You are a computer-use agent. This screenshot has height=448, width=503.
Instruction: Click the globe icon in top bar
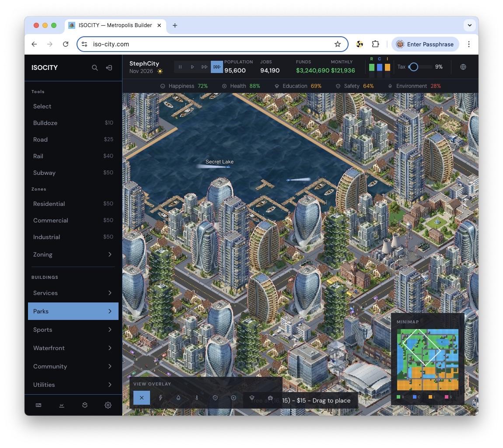point(463,67)
